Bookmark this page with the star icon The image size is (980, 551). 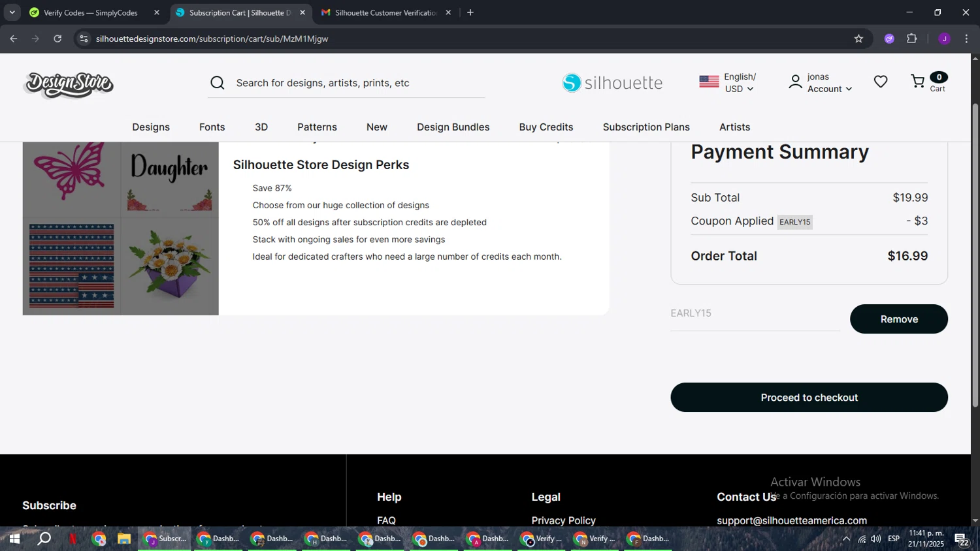click(858, 39)
